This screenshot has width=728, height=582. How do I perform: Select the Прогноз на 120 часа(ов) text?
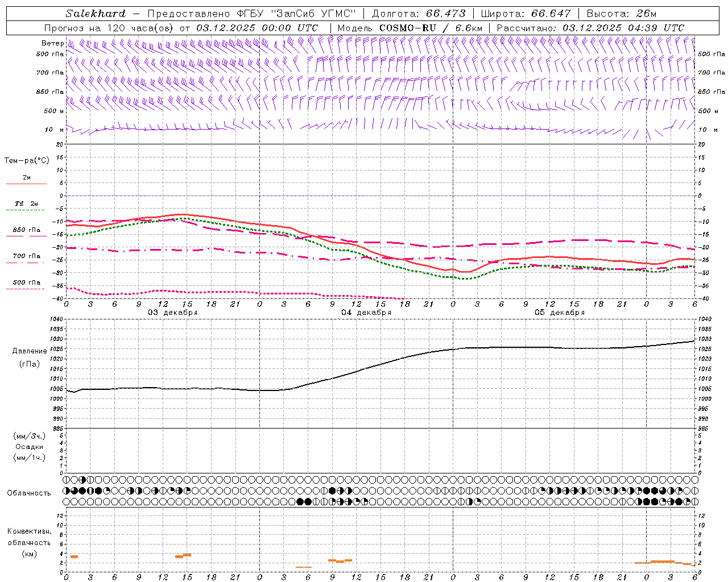(x=109, y=28)
